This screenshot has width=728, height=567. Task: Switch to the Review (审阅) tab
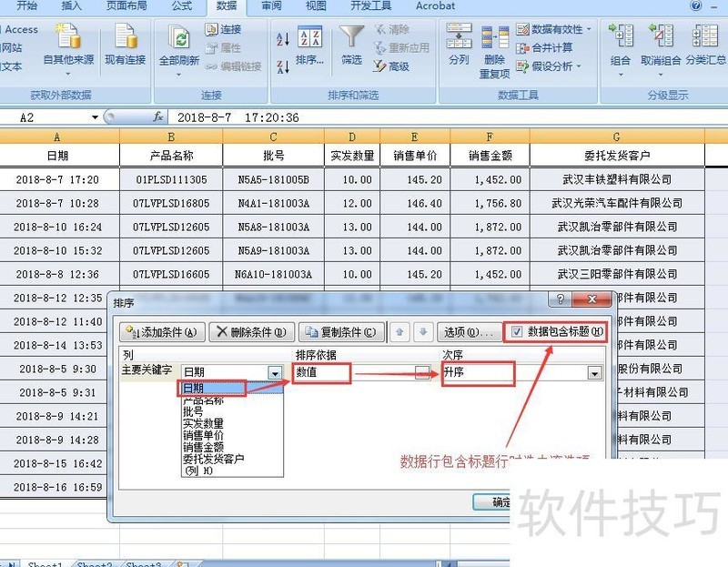pos(271,5)
